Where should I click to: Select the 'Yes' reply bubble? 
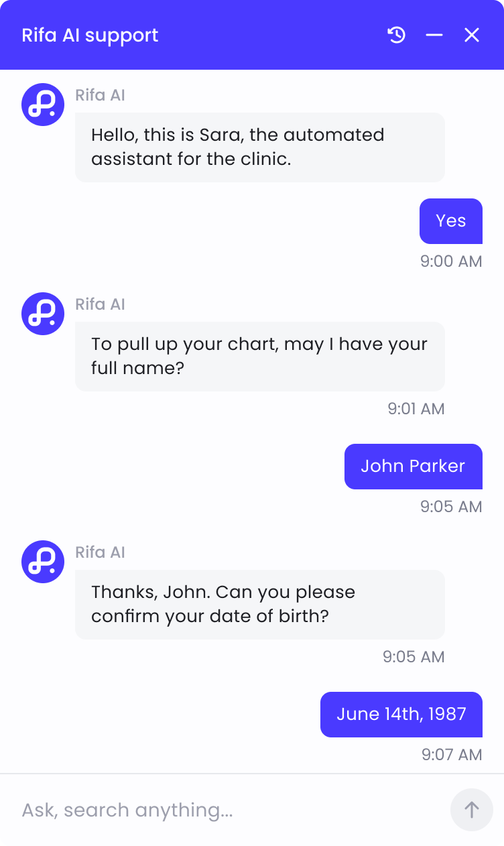pyautogui.click(x=450, y=221)
